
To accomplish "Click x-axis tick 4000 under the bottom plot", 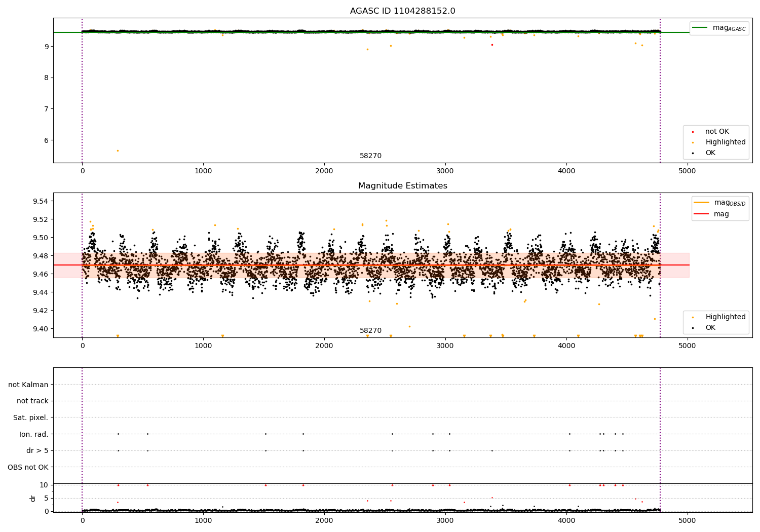I will (566, 520).
